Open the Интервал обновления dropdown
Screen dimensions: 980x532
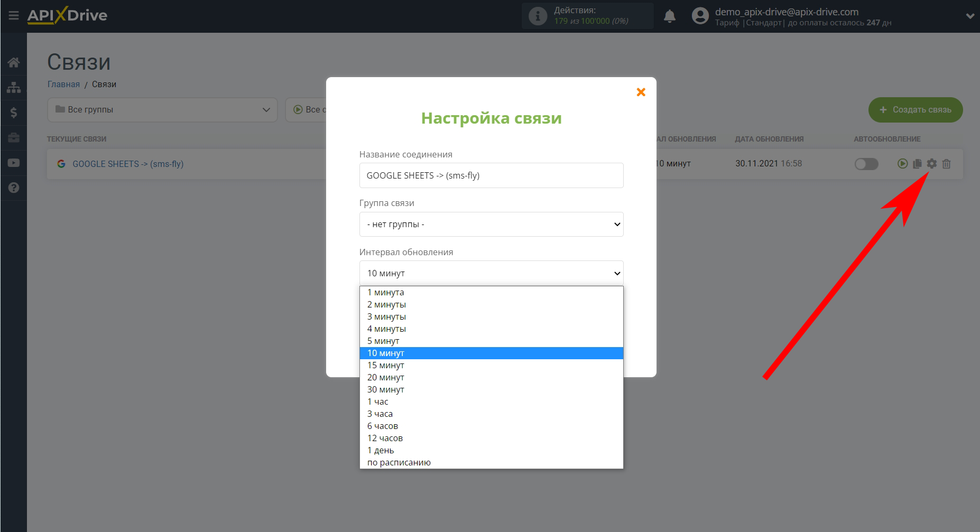491,273
